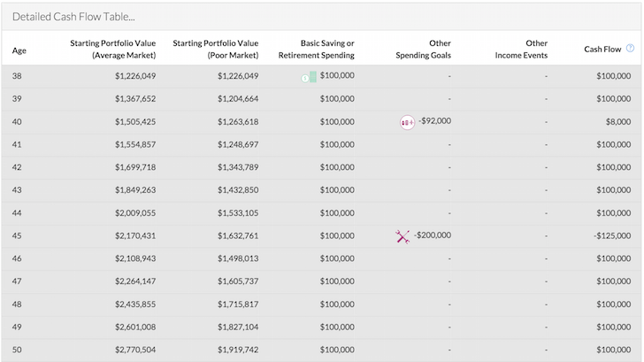Click the Cash Flow help question-mark icon
This screenshot has height=362, width=644.
click(x=630, y=49)
